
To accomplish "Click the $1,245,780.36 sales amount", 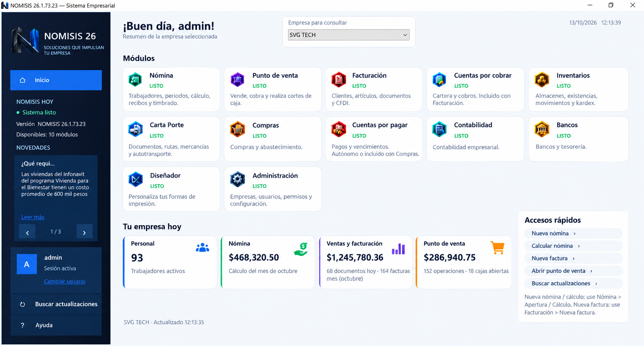I will coord(355,258).
